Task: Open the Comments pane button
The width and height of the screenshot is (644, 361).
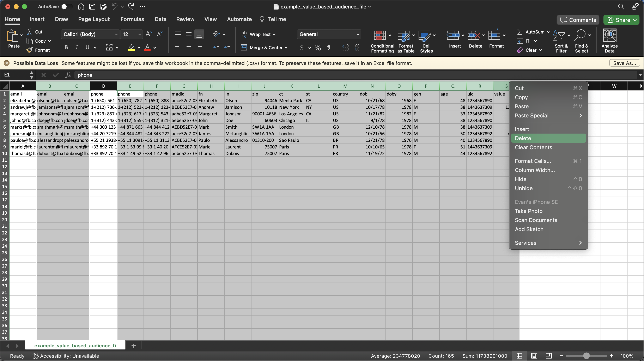Action: (578, 20)
